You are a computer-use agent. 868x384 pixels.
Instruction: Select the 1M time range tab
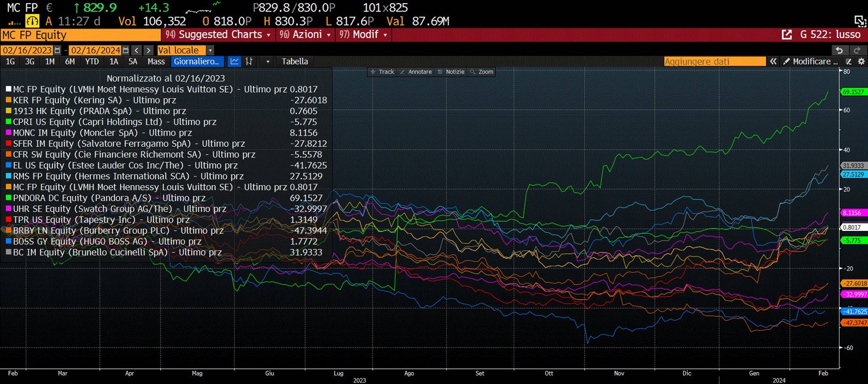pyautogui.click(x=50, y=62)
